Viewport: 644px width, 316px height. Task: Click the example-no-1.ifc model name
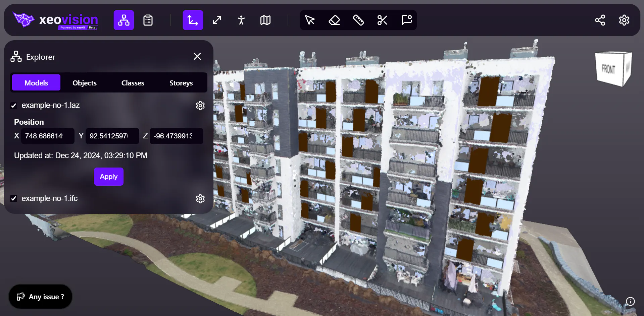click(x=50, y=198)
